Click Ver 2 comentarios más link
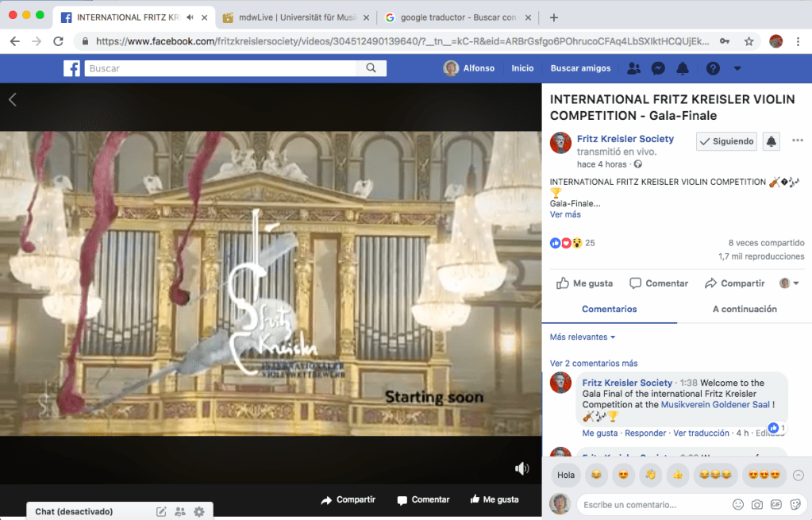 click(594, 364)
